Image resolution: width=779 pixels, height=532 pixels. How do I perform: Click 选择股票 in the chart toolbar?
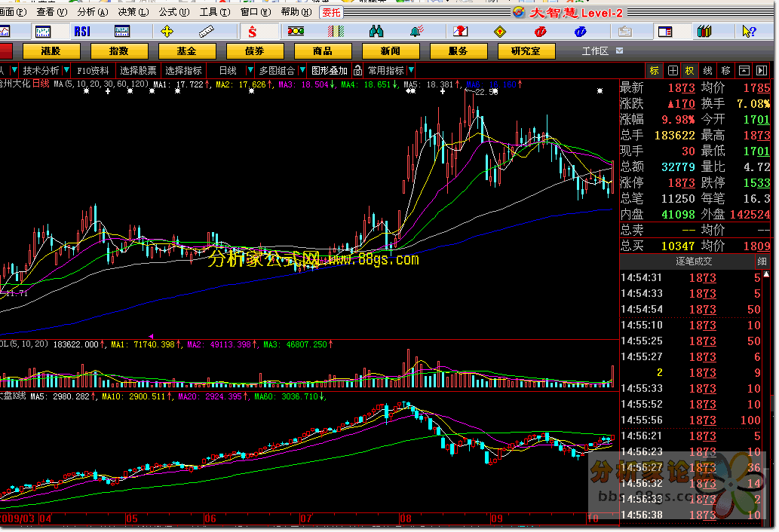pos(138,71)
